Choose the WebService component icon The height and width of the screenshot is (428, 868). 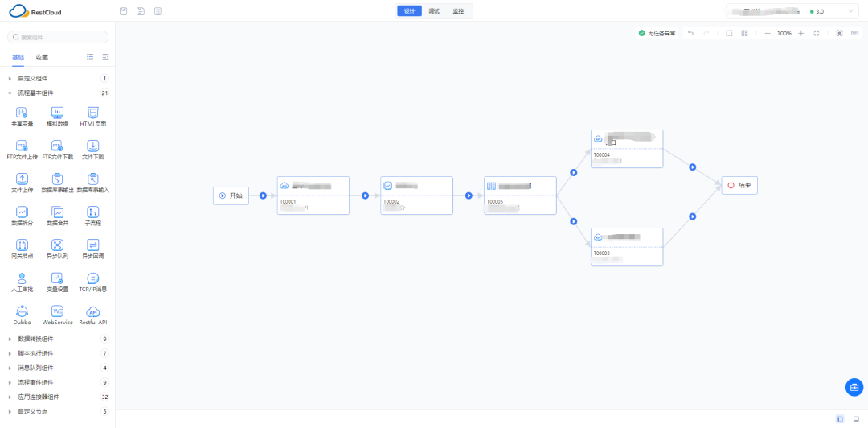coord(57,311)
